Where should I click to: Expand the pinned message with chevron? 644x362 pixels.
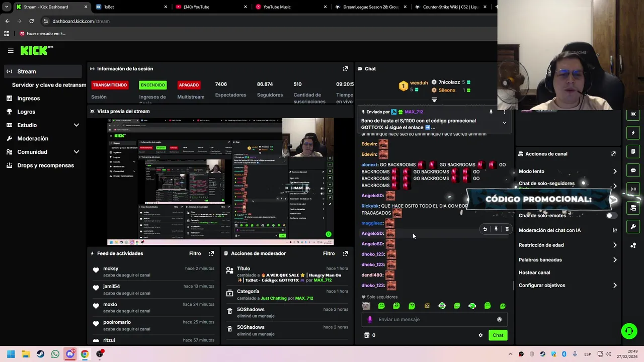[504, 123]
